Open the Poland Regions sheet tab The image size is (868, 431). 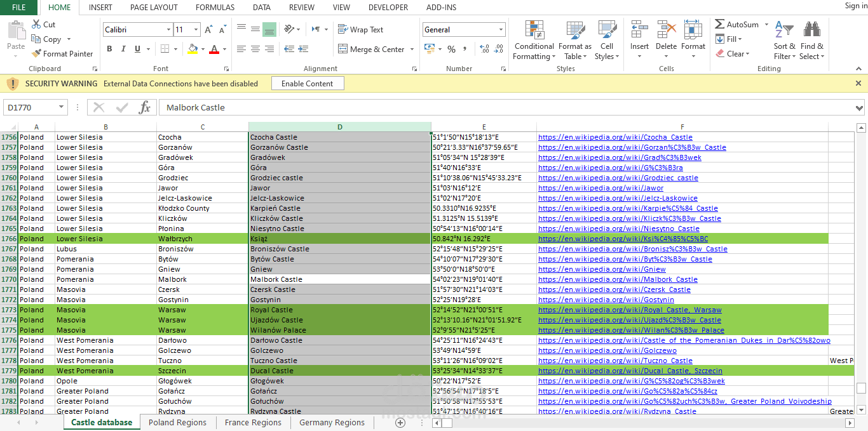[x=177, y=422]
